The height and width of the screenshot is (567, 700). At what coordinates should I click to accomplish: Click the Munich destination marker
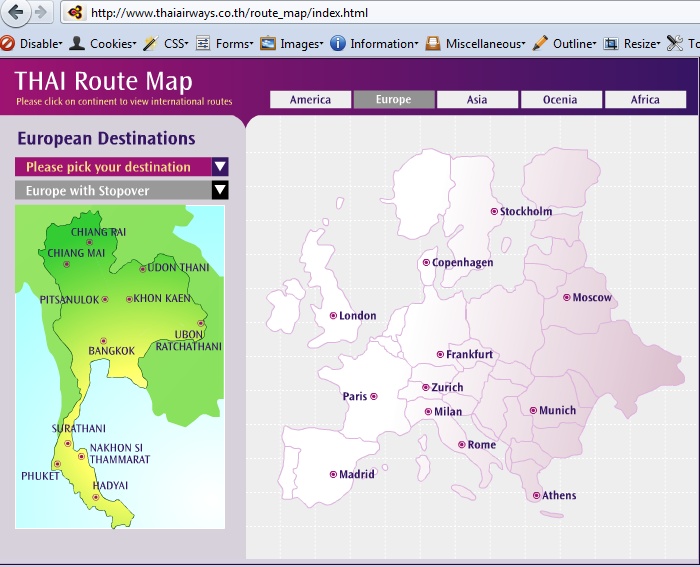click(533, 410)
